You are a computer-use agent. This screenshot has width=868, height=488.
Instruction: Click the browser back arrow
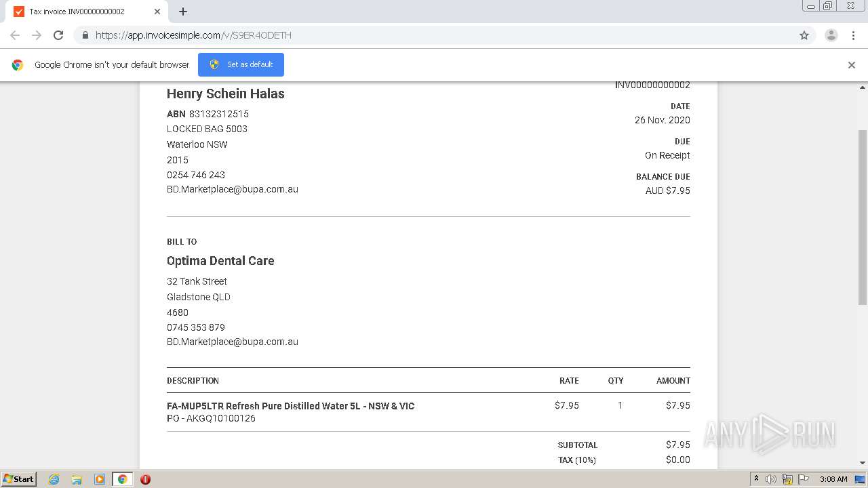tap(15, 35)
